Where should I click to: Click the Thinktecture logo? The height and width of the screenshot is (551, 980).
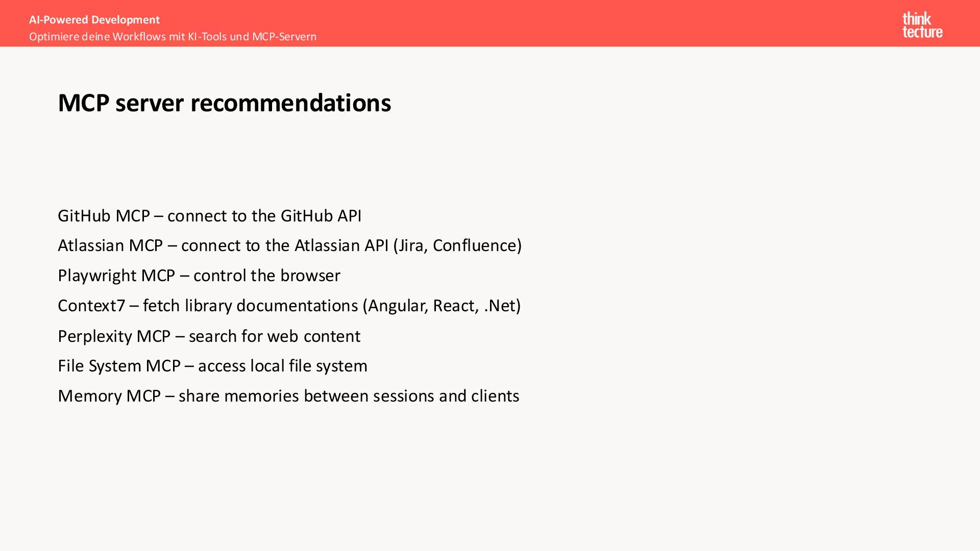point(922,25)
